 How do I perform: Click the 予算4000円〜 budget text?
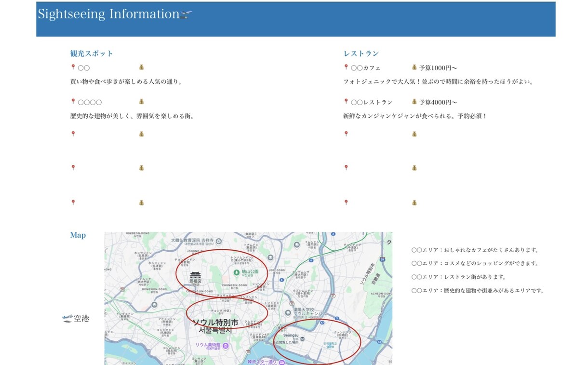pos(438,102)
